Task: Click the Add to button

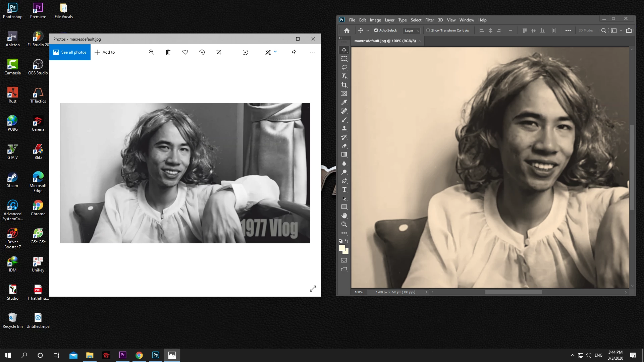Action: (105, 52)
